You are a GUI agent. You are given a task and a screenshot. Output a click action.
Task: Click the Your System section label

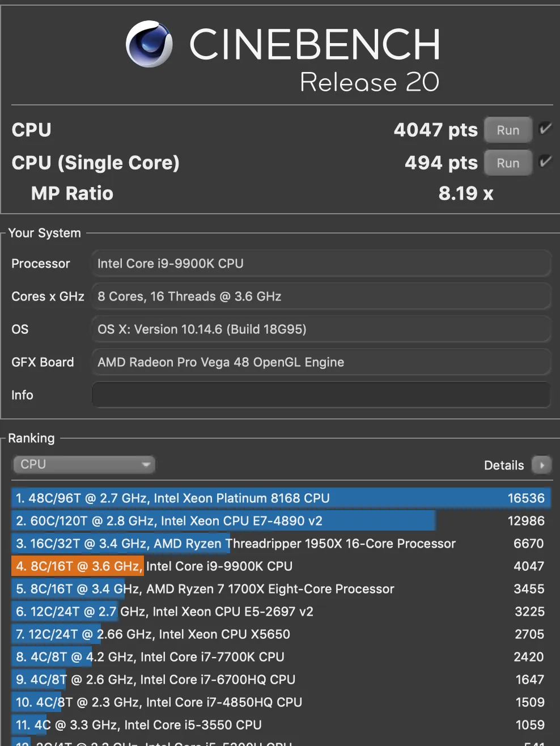pos(45,232)
